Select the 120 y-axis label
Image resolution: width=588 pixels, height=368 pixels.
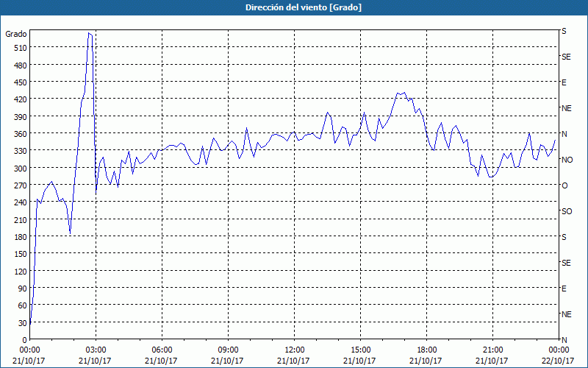pos(21,272)
